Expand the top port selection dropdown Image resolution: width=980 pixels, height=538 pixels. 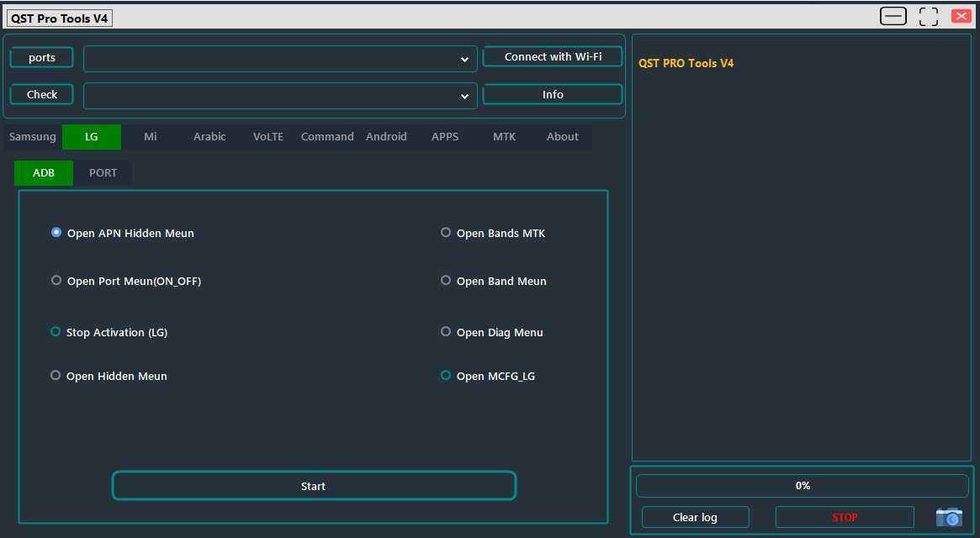464,59
